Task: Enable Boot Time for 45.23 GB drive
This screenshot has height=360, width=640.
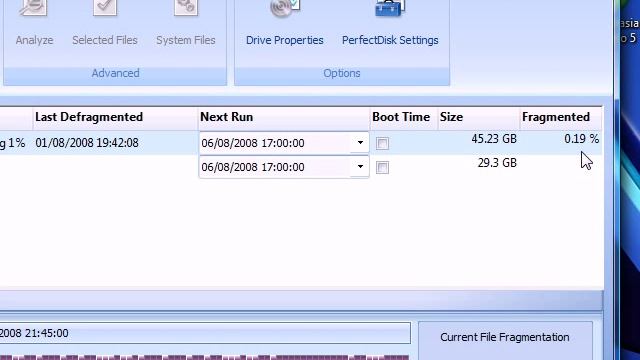Action: pos(382,143)
